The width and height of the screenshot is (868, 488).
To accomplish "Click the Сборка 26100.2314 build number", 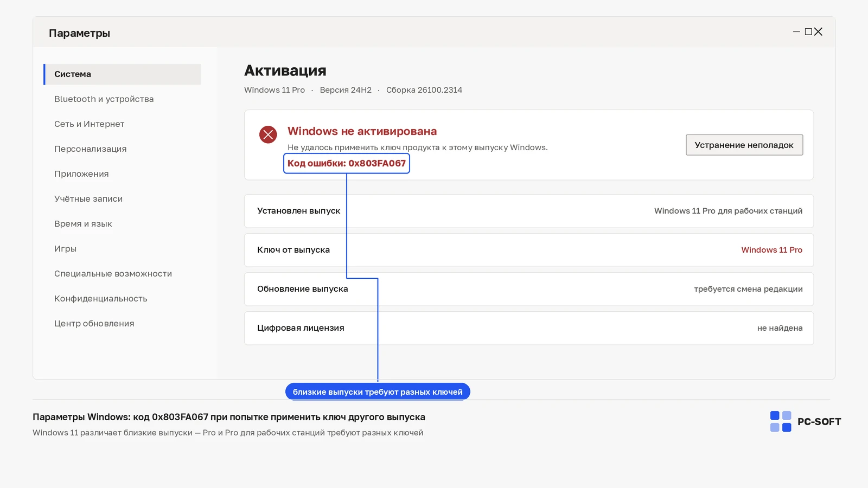I will (x=424, y=90).
